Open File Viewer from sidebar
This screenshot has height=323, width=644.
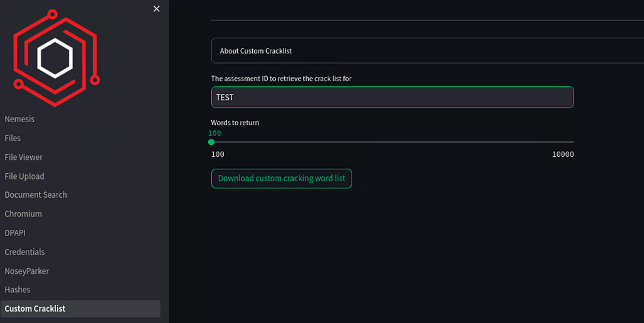(23, 157)
